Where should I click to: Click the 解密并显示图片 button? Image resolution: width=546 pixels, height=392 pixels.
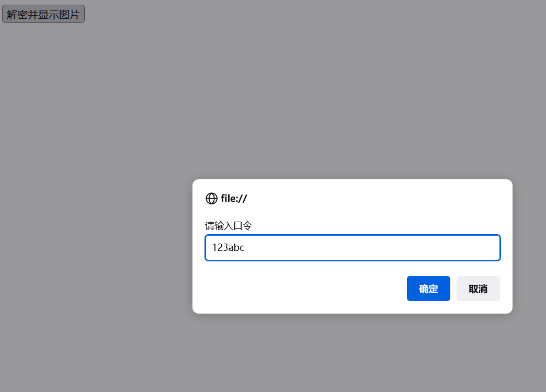tap(43, 14)
